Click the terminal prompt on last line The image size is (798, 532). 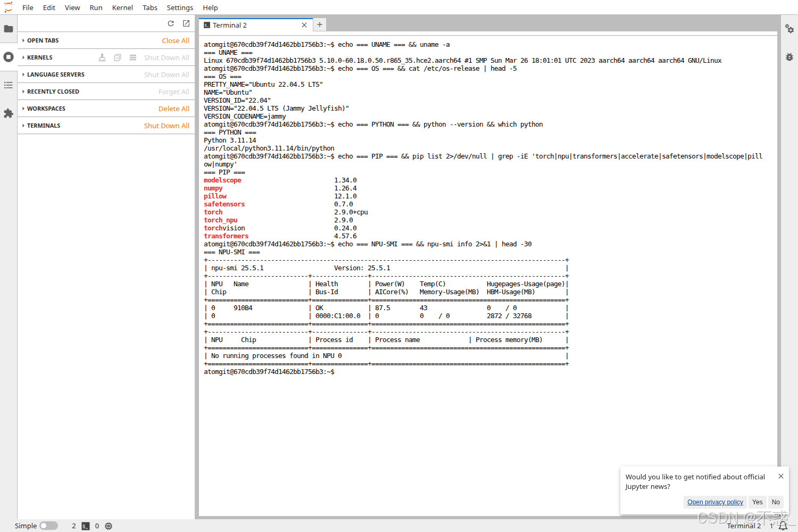coord(269,372)
